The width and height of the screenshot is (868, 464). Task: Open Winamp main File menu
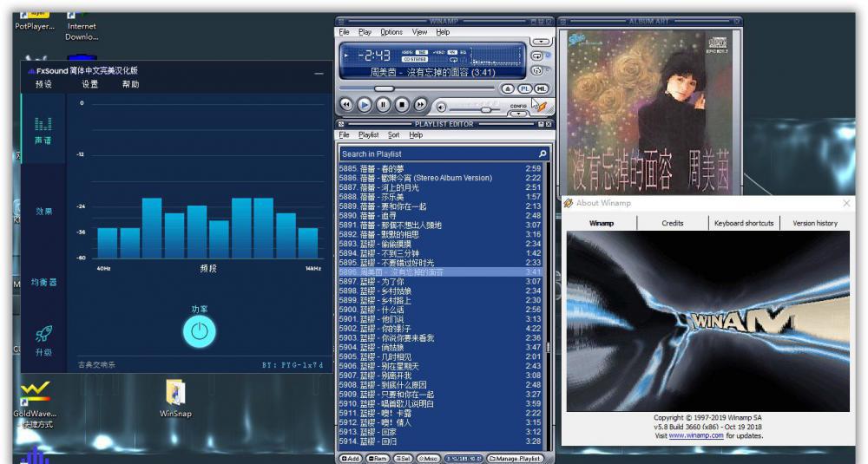(x=344, y=32)
